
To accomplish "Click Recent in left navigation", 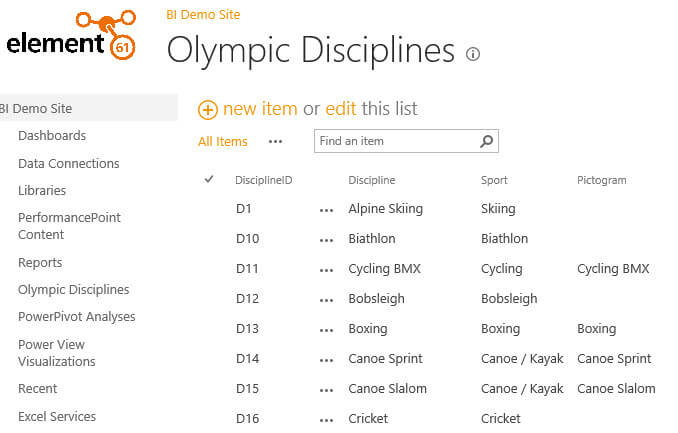I will (x=38, y=388).
